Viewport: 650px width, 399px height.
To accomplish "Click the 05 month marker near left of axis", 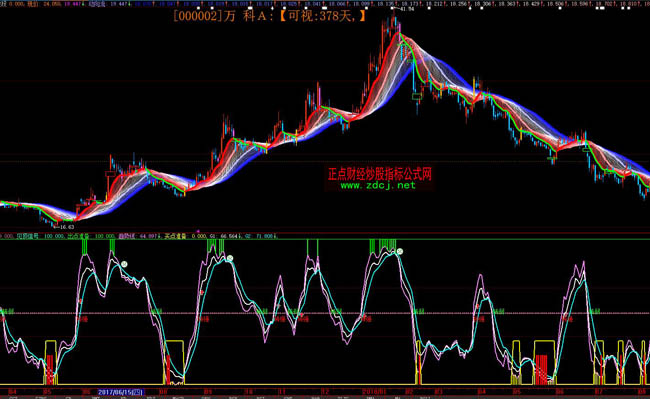I will pyautogui.click(x=47, y=392).
